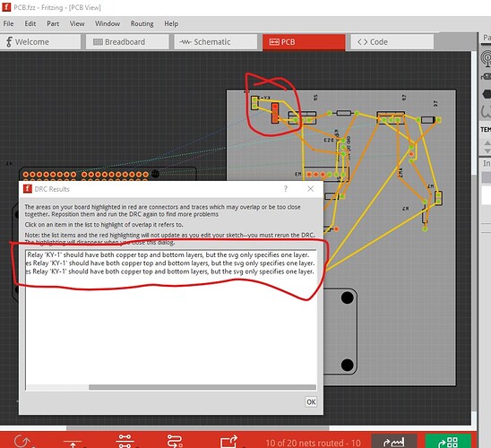This screenshot has width=491, height=448.
Task: Switch to the Code tab
Action: pyautogui.click(x=392, y=42)
